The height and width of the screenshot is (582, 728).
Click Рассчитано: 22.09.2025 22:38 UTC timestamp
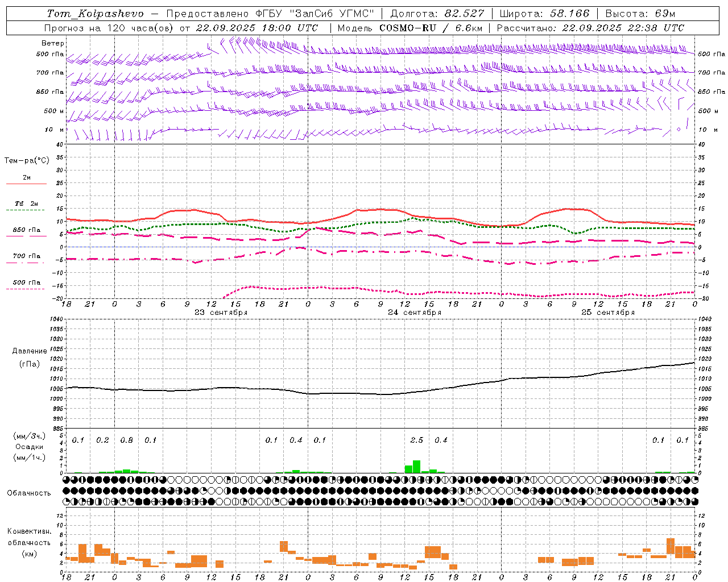click(x=590, y=28)
